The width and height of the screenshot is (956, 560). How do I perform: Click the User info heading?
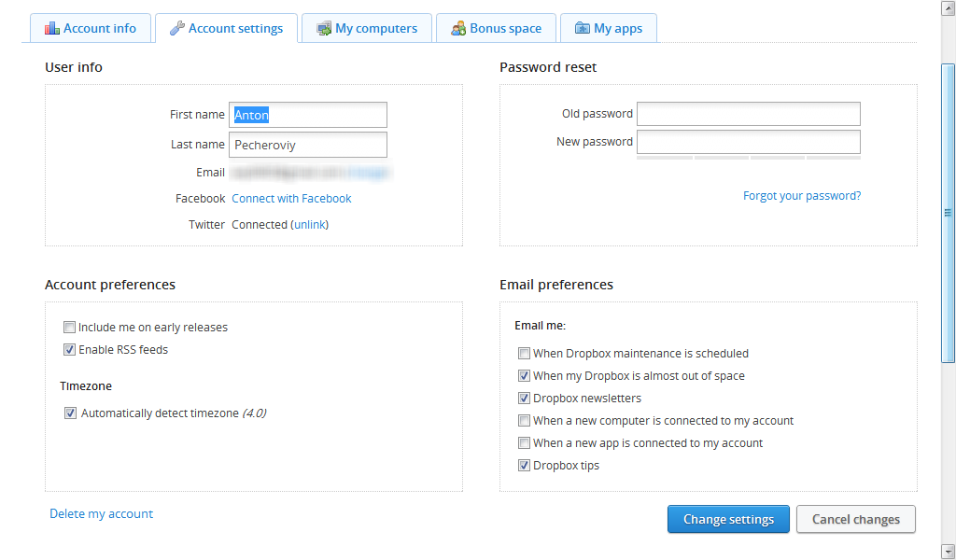point(74,67)
